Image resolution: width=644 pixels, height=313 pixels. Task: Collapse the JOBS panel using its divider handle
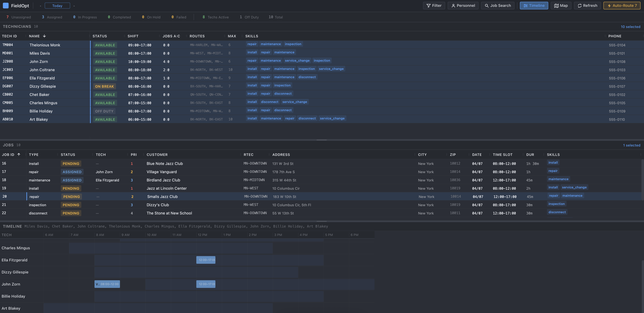coord(322,221)
